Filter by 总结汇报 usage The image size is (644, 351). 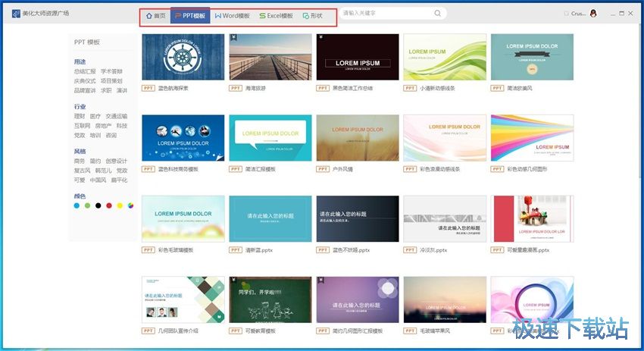point(85,71)
